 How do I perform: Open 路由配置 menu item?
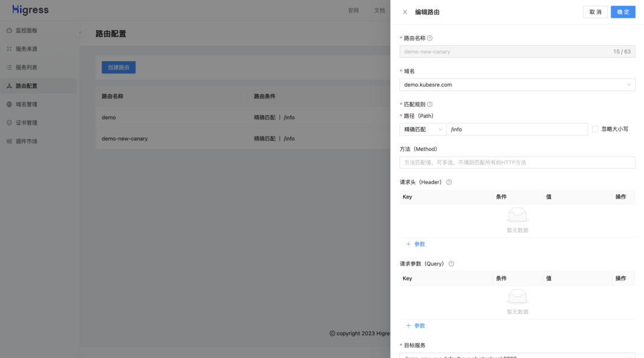point(39,86)
